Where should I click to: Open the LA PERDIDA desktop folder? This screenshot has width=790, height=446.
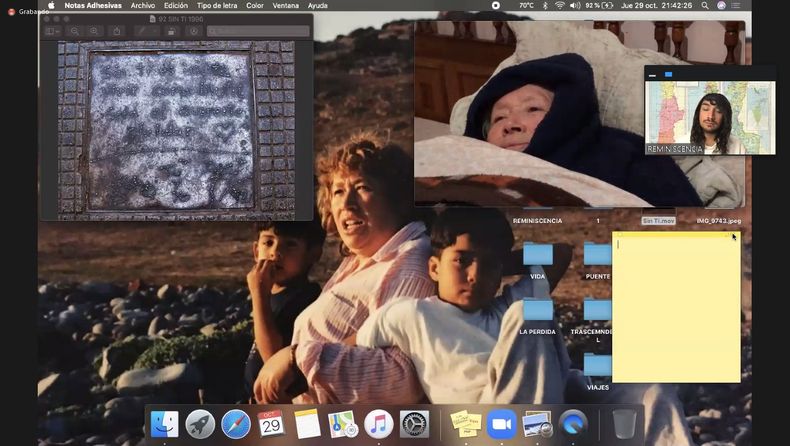coord(538,310)
